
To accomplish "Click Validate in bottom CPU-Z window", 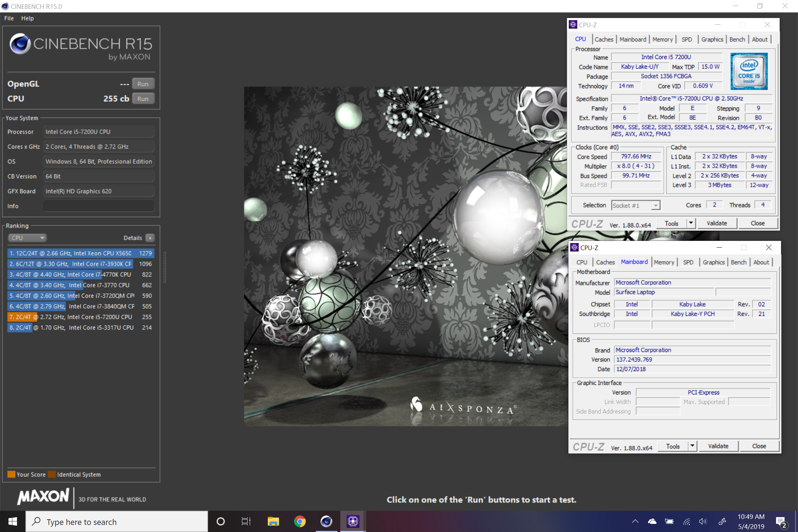I will 718,446.
